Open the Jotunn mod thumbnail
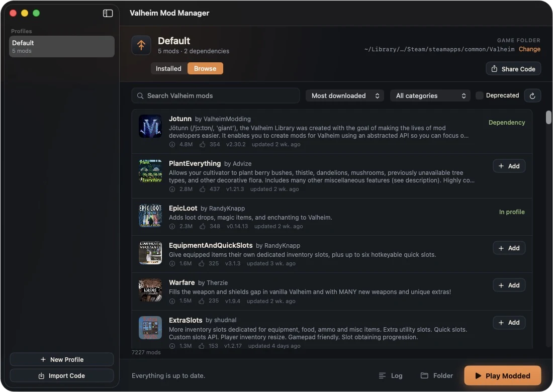 (x=150, y=126)
